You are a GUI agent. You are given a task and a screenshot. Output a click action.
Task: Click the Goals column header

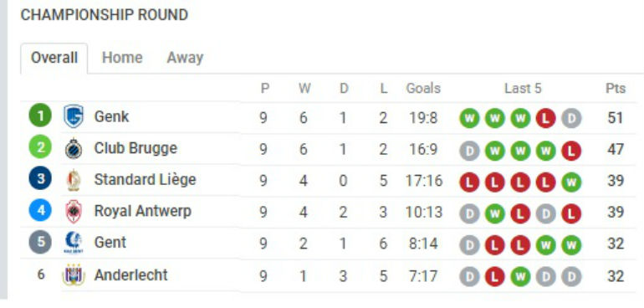click(423, 88)
